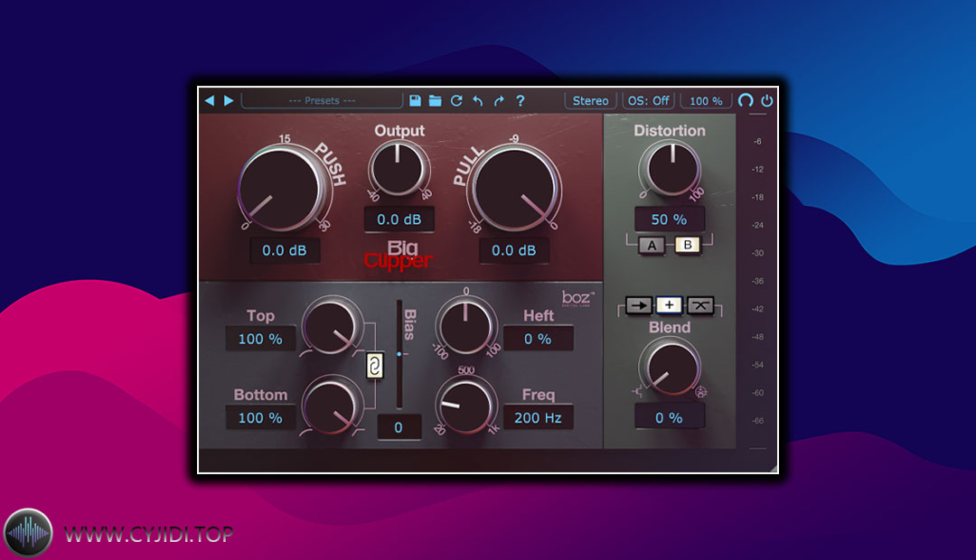Switch to distortion type B
Viewport: 976px width, 560px height.
[688, 245]
